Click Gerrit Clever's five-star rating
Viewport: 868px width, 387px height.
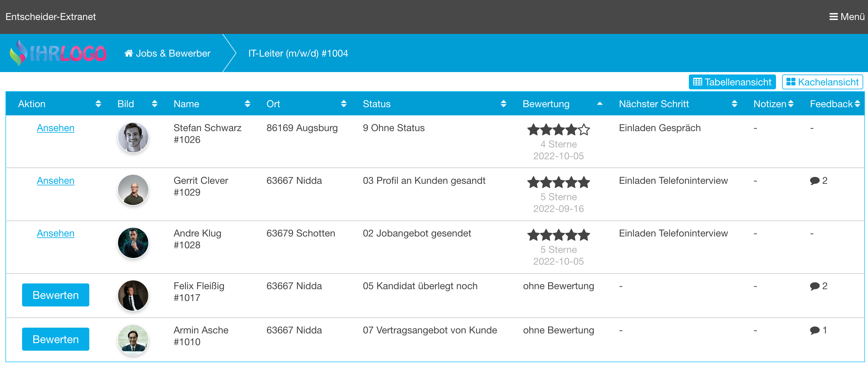click(x=558, y=182)
